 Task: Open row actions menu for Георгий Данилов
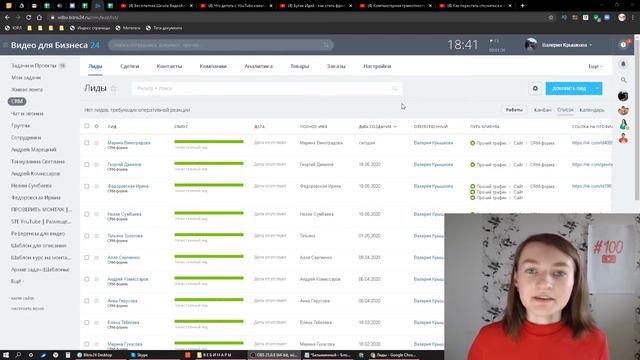(97, 164)
